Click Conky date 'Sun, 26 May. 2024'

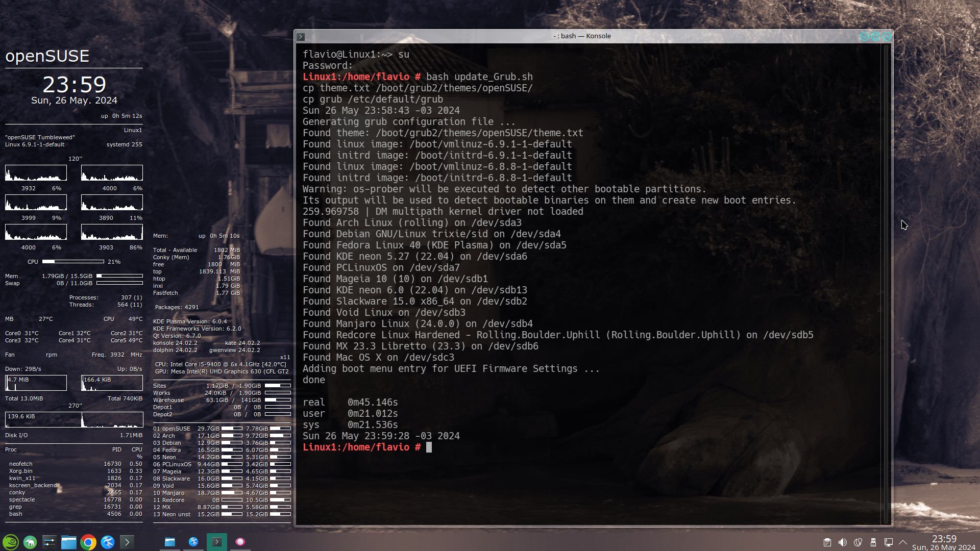pyautogui.click(x=74, y=101)
